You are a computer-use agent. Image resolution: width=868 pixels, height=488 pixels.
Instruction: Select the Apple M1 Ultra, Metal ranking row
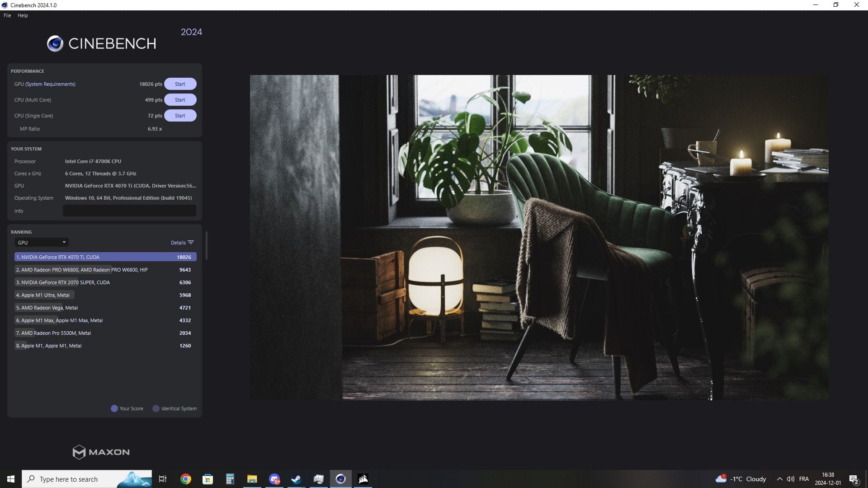pyautogui.click(x=105, y=295)
